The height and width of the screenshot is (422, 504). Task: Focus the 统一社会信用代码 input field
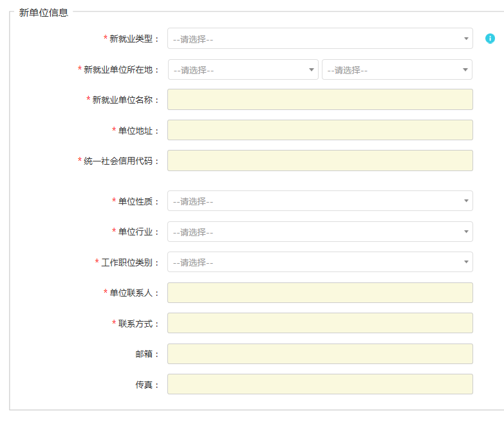[320, 161]
